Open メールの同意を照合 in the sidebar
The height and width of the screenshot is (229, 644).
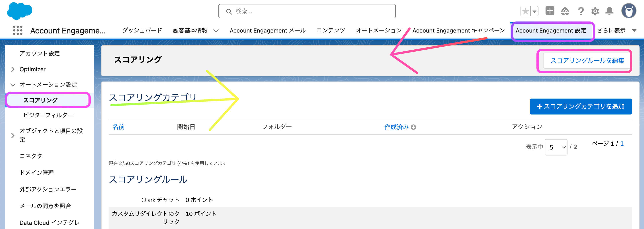pos(45,206)
